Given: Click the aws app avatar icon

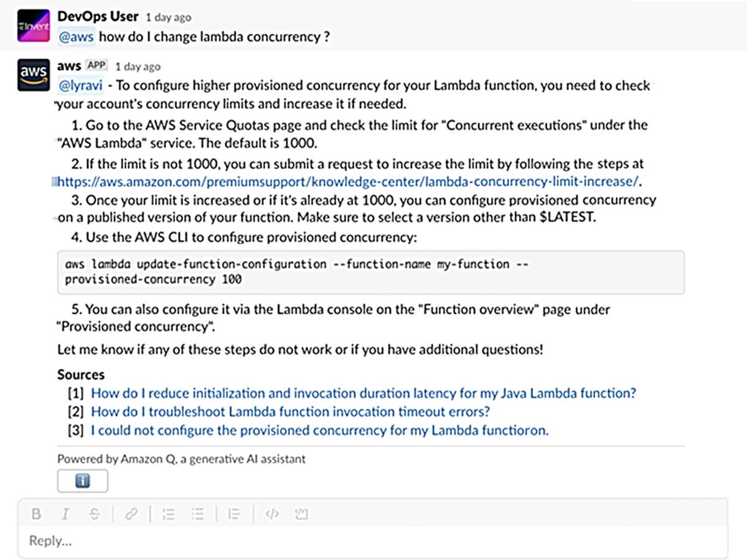Looking at the screenshot, I should pos(33,75).
